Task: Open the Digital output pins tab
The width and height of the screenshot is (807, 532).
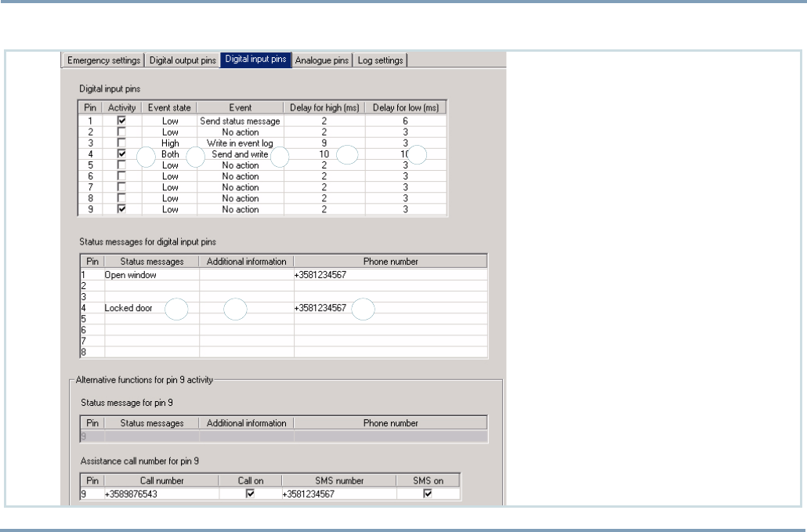Action: (x=183, y=60)
